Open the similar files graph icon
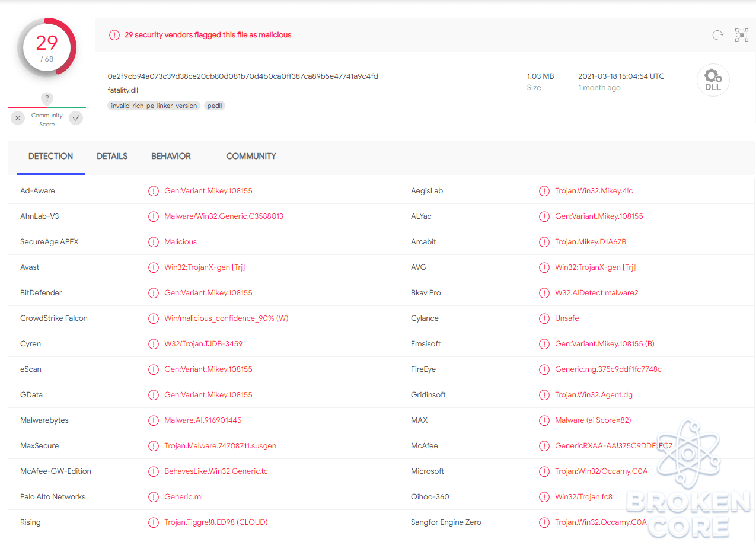The height and width of the screenshot is (542, 756). coord(742,35)
